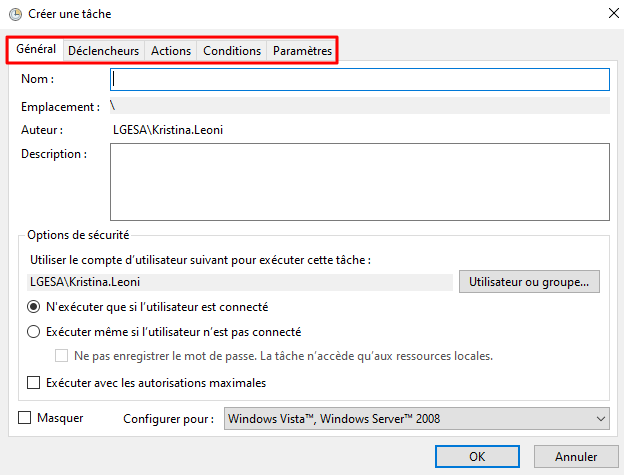The height and width of the screenshot is (475, 624).
Task: Switch to the Général tab
Action: (36, 50)
